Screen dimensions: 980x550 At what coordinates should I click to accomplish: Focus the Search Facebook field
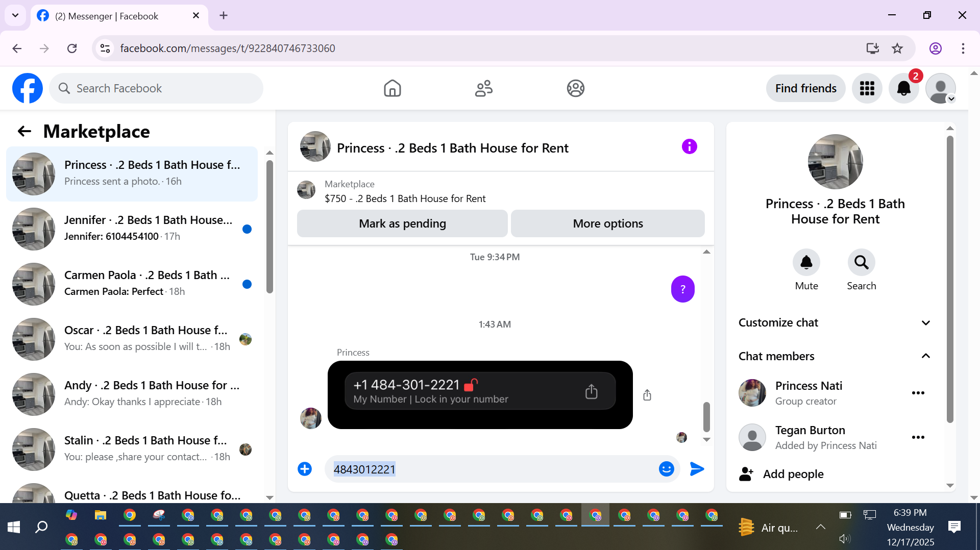156,88
